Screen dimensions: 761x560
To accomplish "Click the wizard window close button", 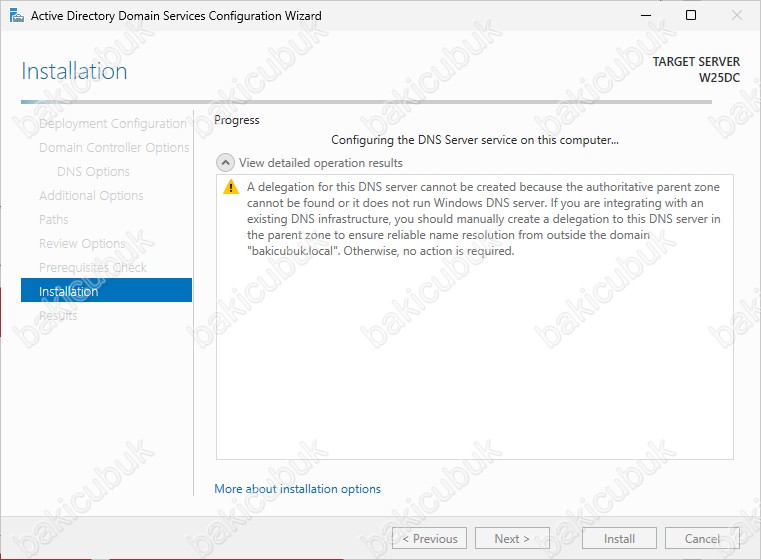I will coord(736,16).
